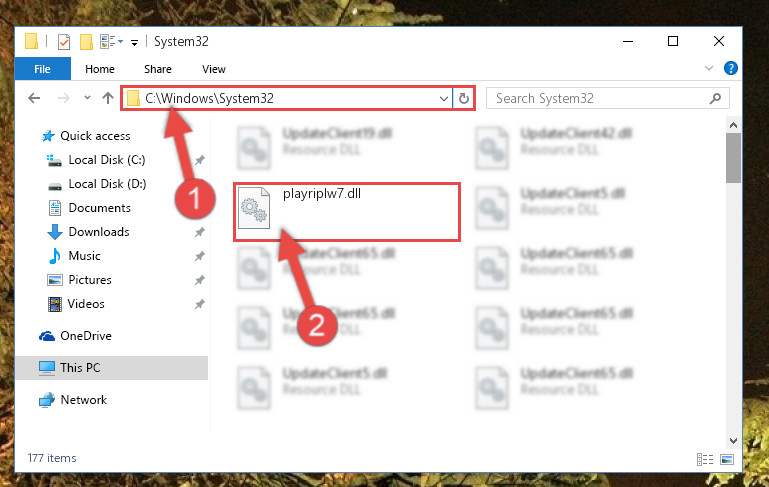Open the address bar history dropdown

(444, 99)
